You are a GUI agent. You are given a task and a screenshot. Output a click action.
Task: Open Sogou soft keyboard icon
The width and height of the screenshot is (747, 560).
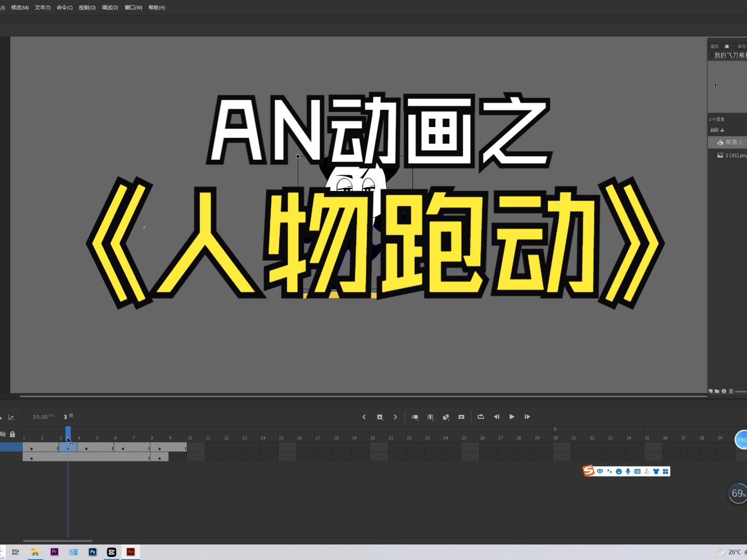coord(638,471)
